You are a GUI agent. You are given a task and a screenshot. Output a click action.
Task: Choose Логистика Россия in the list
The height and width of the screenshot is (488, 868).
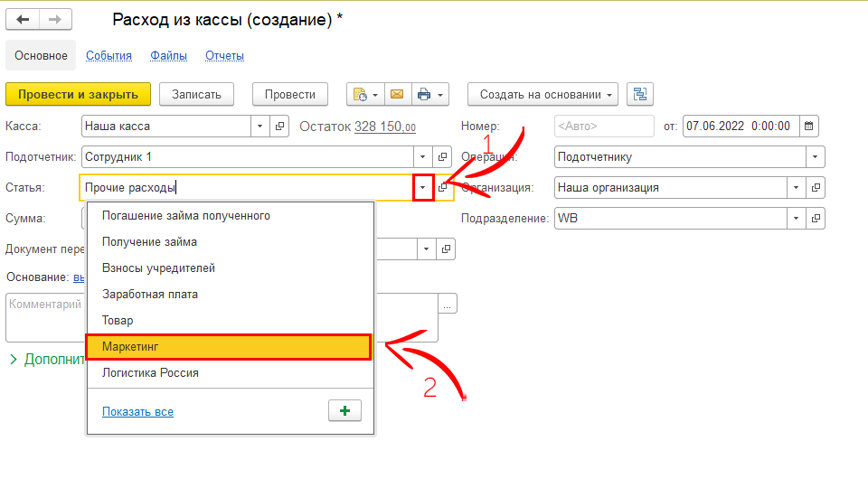[150, 372]
